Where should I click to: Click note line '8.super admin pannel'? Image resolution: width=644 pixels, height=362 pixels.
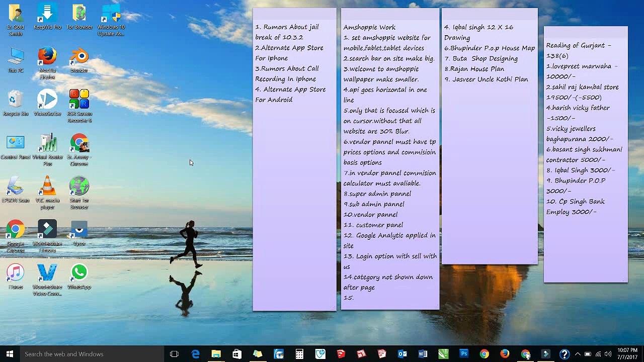click(377, 194)
